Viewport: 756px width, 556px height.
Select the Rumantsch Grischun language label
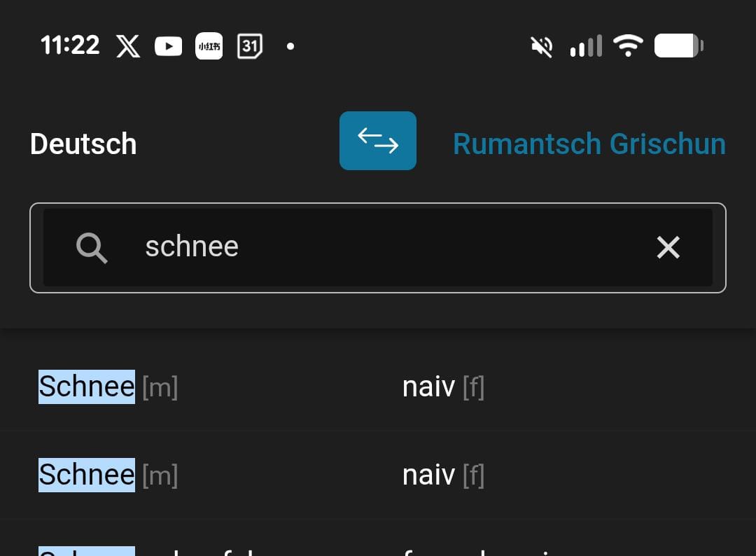click(x=589, y=144)
